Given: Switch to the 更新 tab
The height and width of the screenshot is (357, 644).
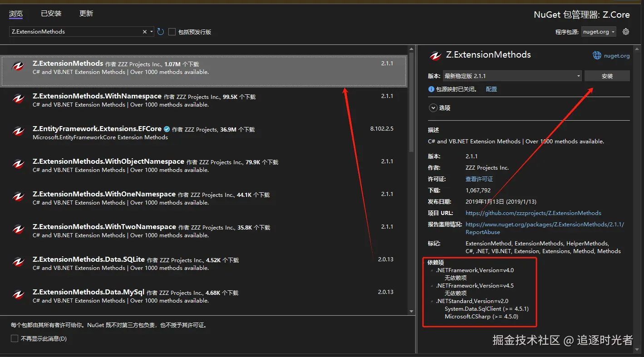Looking at the screenshot, I should click(86, 14).
